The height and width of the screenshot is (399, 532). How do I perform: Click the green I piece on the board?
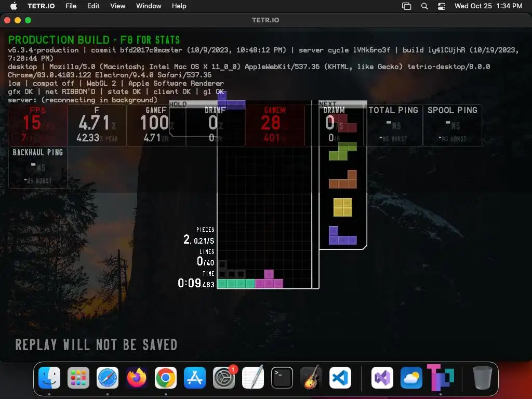(236, 284)
